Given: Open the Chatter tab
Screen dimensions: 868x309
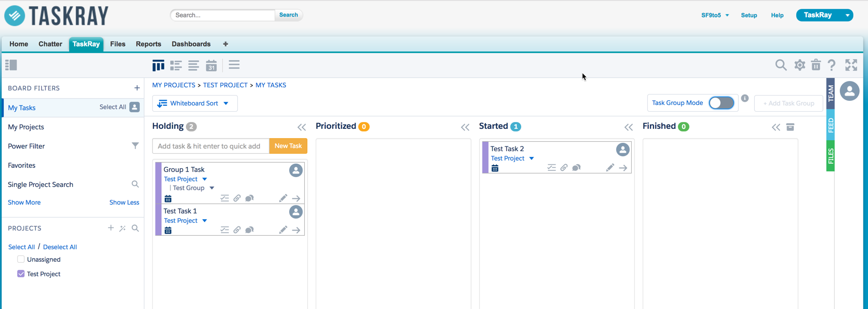Looking at the screenshot, I should [x=50, y=44].
